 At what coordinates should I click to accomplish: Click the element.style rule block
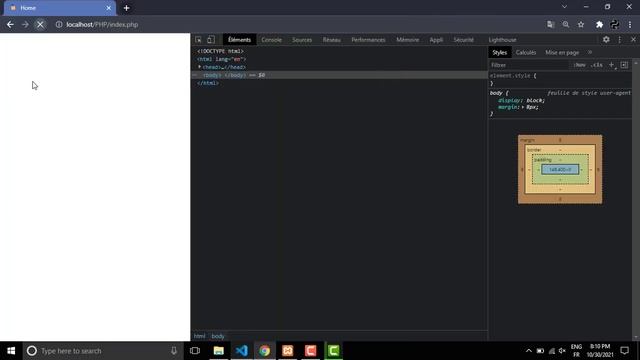point(560,80)
